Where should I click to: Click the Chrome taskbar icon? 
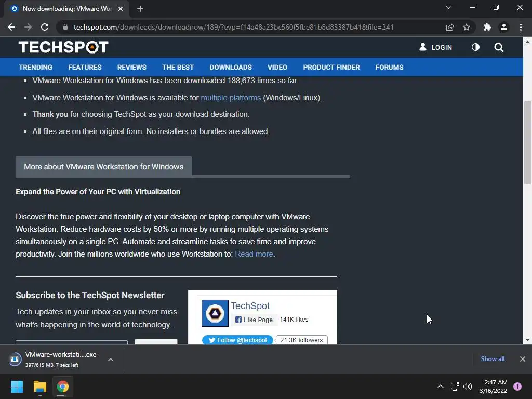coord(62,387)
